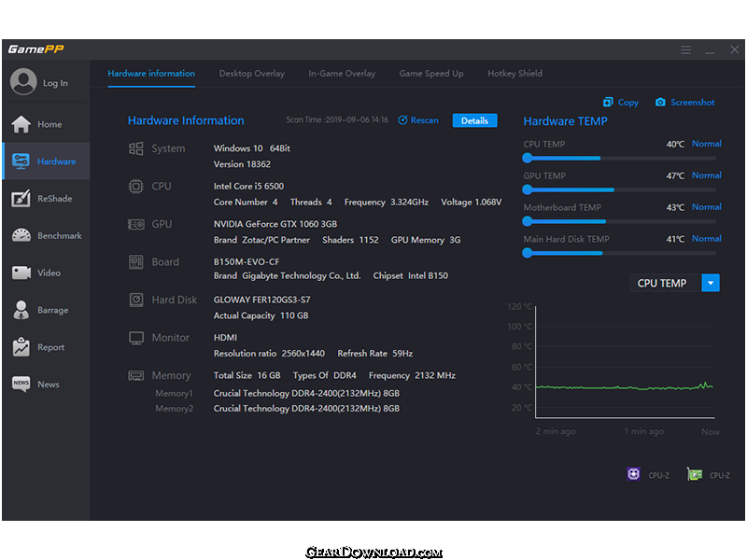Click the Screenshot camera icon
Screen dimensions: 747x560
coord(660,102)
